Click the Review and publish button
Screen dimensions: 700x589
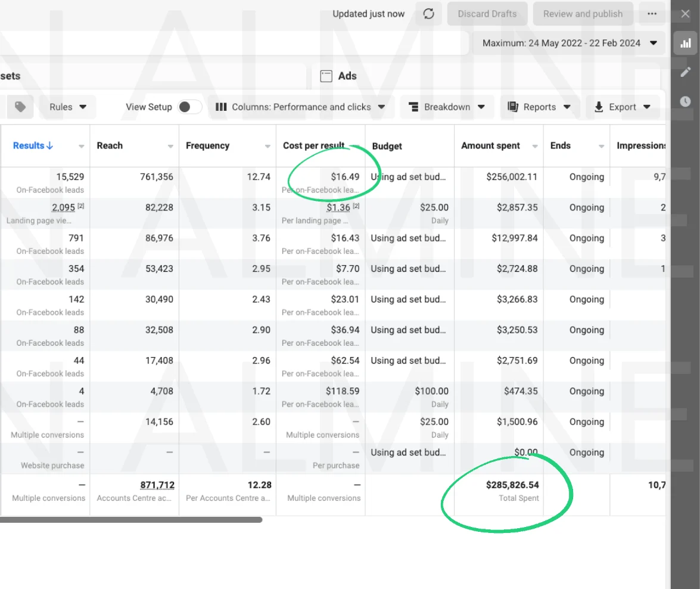coord(583,14)
